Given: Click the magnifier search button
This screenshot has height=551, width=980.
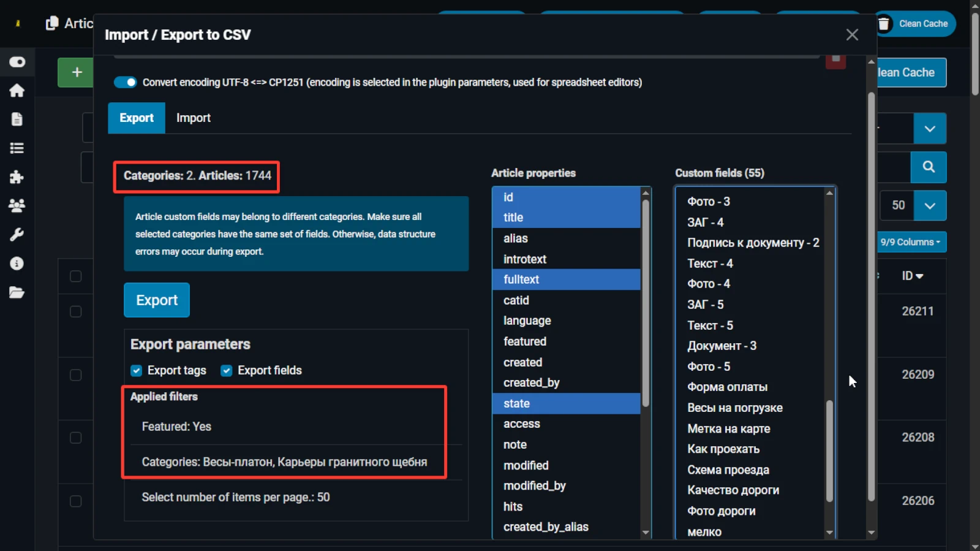Looking at the screenshot, I should pyautogui.click(x=929, y=167).
